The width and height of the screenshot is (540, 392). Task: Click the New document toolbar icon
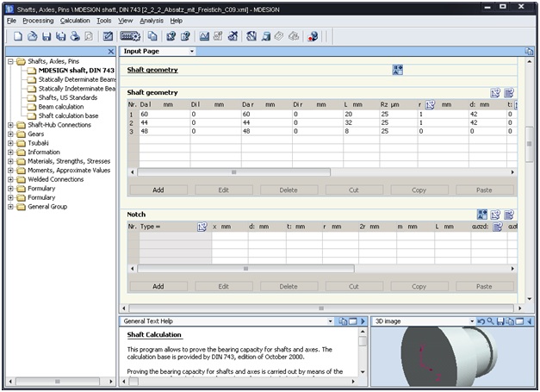[18, 37]
